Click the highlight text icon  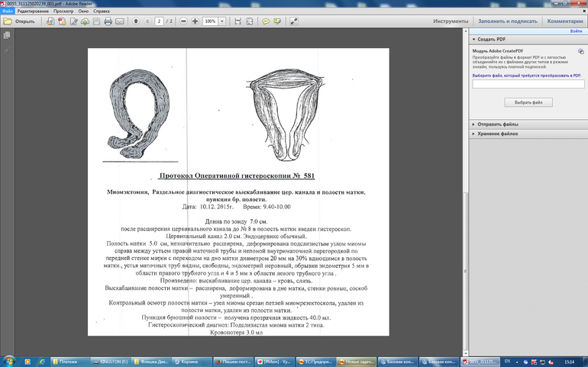278,21
